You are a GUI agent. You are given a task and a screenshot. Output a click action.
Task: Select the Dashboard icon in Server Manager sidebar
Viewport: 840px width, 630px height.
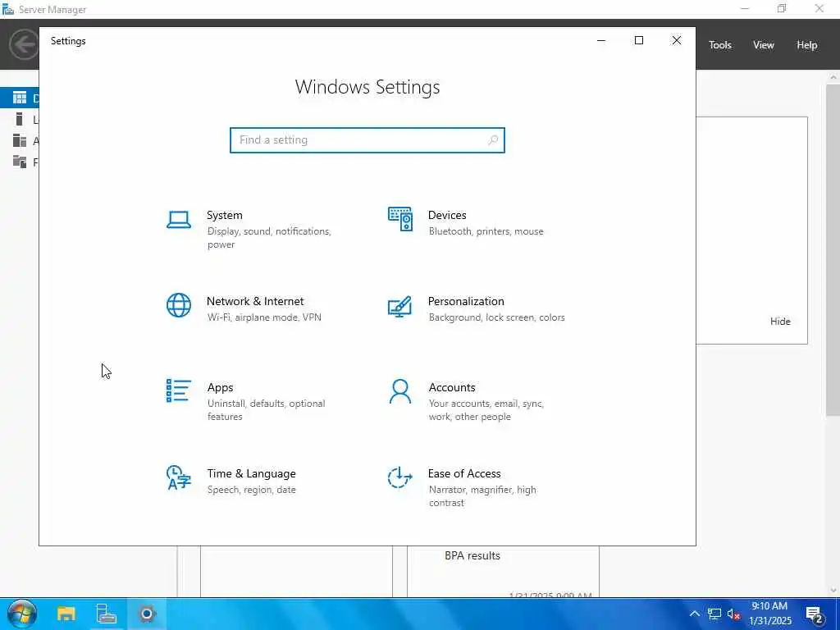[x=20, y=98]
